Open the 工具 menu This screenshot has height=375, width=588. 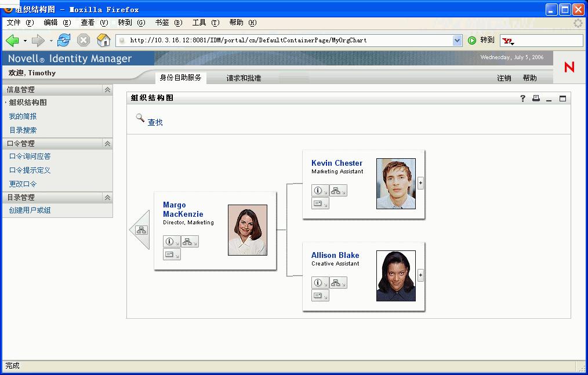[x=206, y=23]
